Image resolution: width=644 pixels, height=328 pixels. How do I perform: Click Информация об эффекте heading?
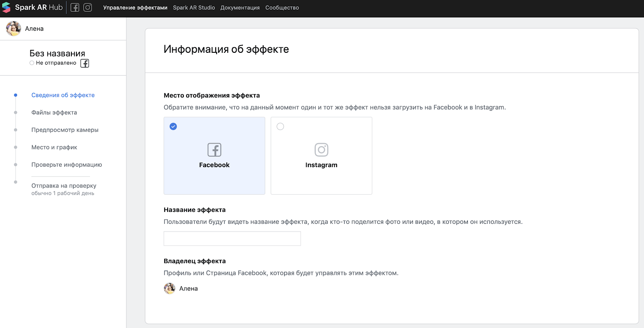[x=226, y=49]
